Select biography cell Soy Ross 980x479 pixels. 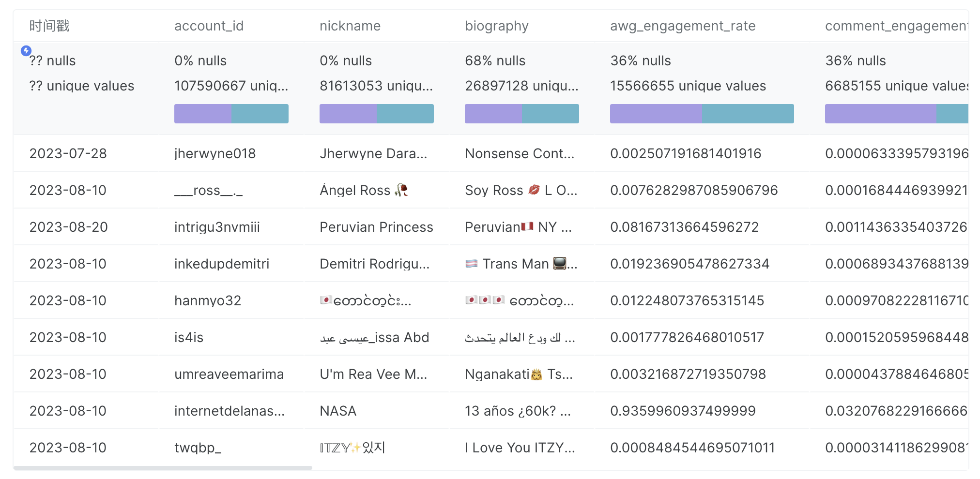pyautogui.click(x=521, y=190)
